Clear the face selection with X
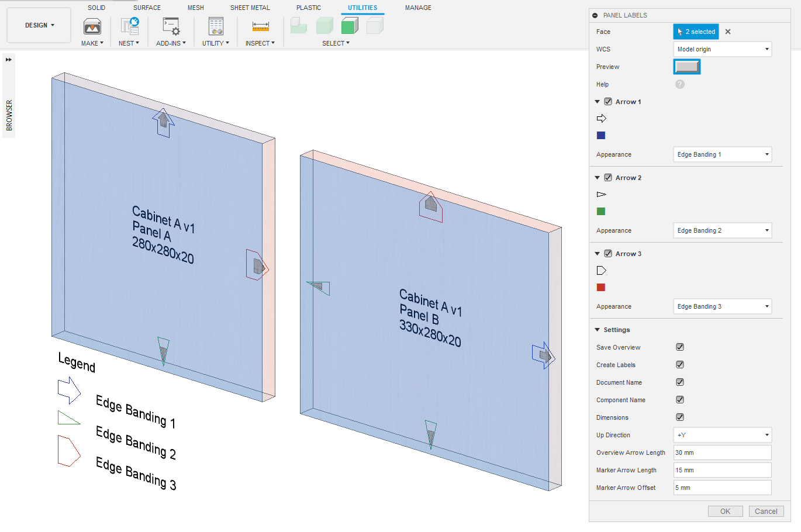Viewport: 801px width, 532px height. point(728,32)
